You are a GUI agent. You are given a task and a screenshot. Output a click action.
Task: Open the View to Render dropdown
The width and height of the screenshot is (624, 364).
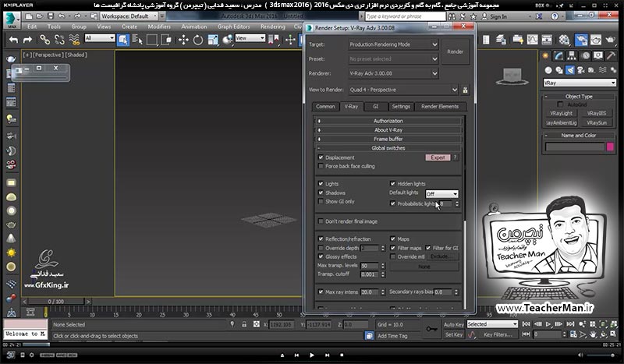403,90
